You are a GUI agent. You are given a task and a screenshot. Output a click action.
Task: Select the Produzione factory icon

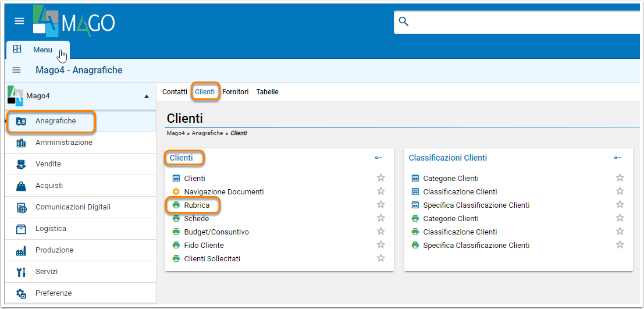pyautogui.click(x=21, y=251)
